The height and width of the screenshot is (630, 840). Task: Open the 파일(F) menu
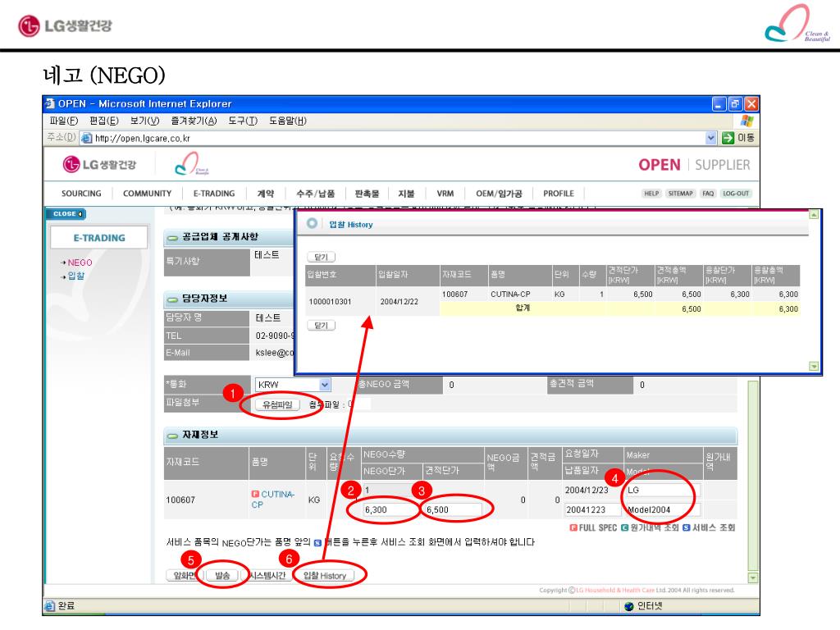(x=64, y=121)
